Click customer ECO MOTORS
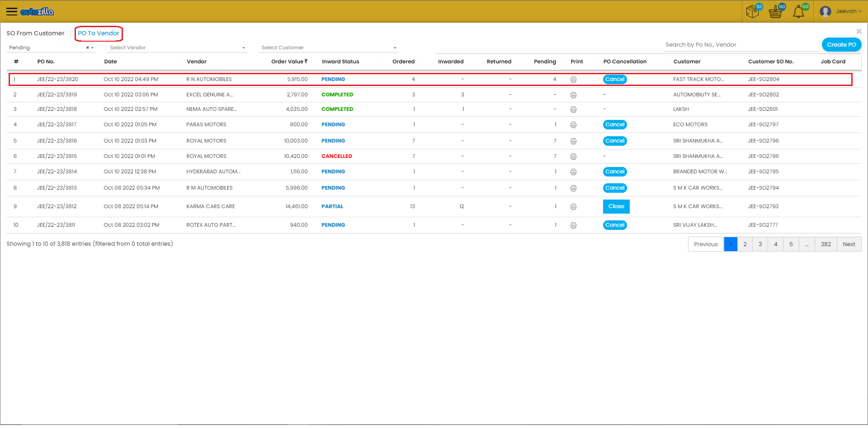This screenshot has width=868, height=429. click(x=690, y=124)
